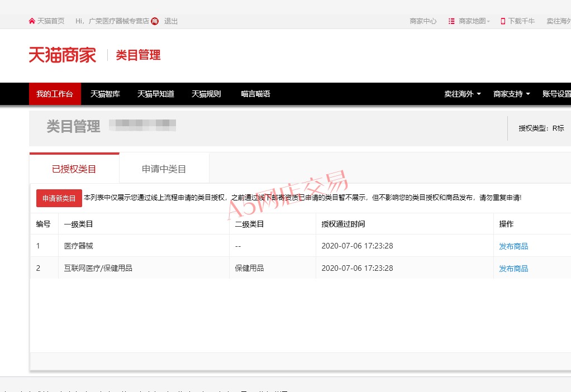Click the red 申请新类目 button
This screenshot has width=571, height=392.
[59, 198]
